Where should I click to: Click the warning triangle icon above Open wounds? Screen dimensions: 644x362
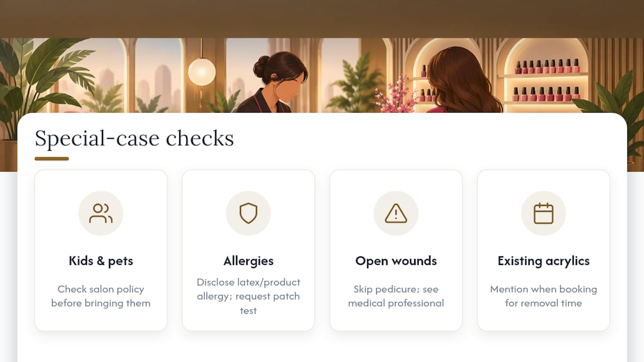pos(396,213)
